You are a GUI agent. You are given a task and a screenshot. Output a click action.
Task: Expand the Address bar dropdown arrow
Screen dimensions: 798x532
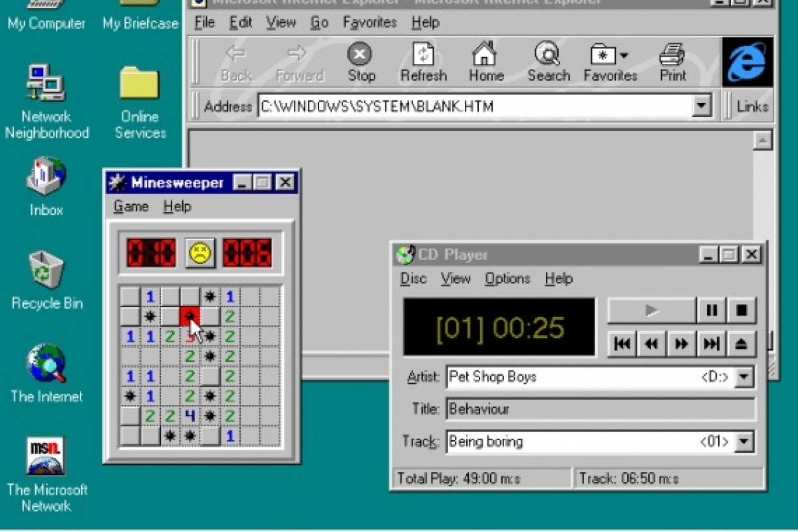pos(701,106)
